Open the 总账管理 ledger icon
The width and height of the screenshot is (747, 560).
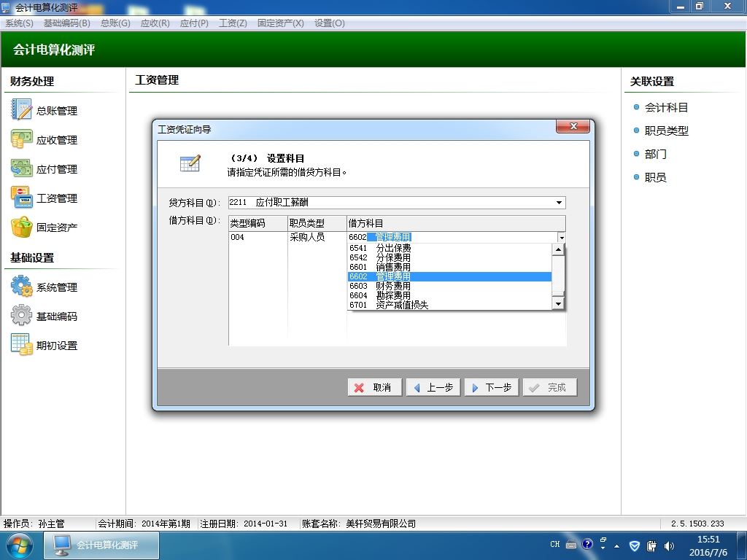pyautogui.click(x=21, y=109)
